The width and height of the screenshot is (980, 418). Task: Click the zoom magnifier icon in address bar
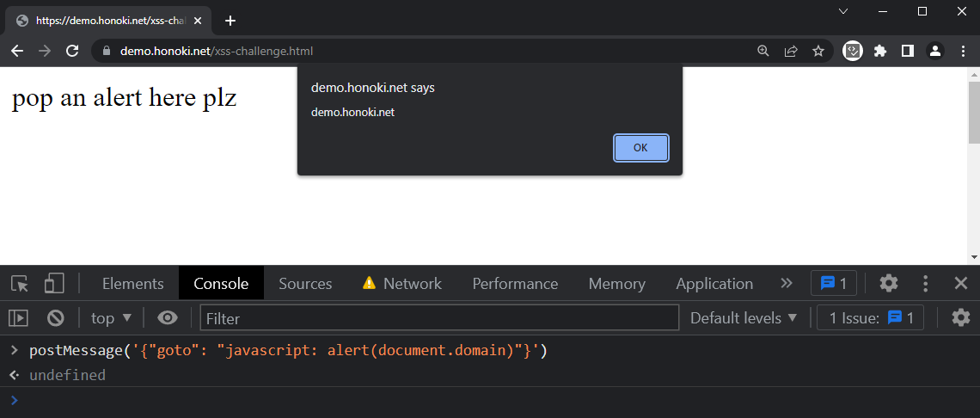click(x=763, y=52)
